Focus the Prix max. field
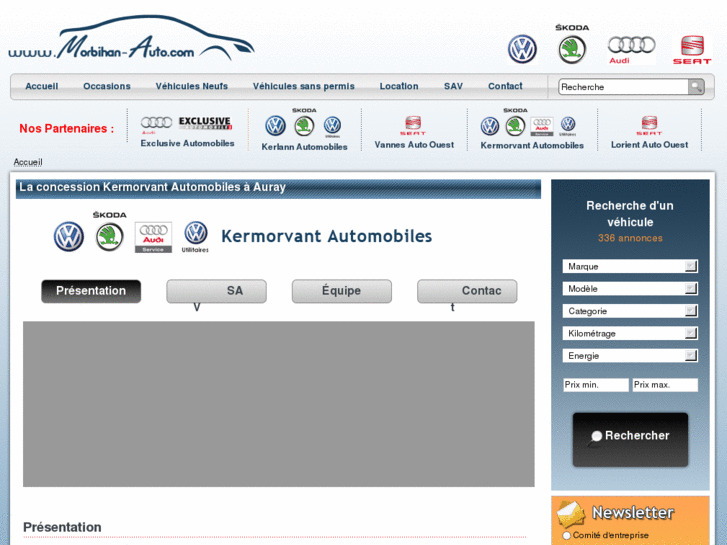 click(x=665, y=385)
